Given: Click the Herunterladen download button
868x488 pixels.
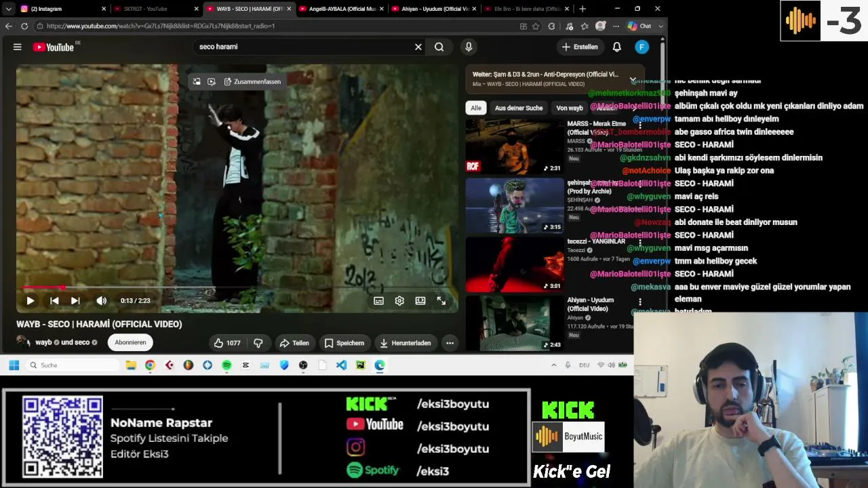Looking at the screenshot, I should (x=406, y=343).
